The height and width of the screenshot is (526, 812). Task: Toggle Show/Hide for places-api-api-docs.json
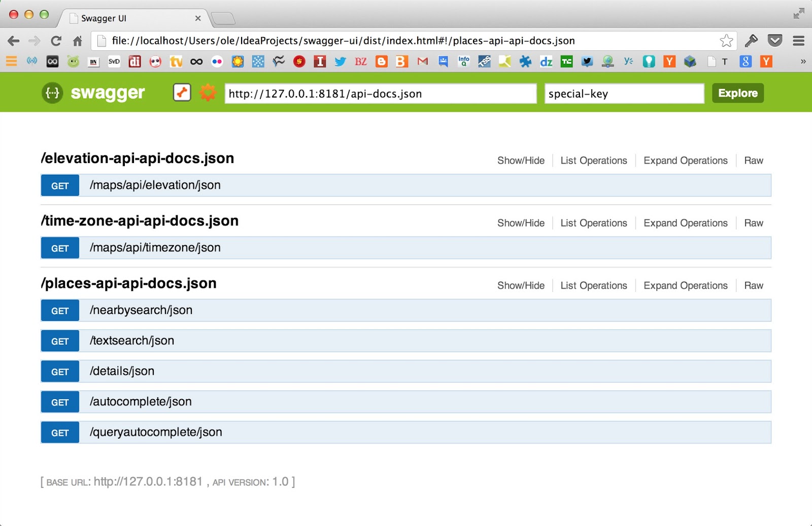point(521,285)
